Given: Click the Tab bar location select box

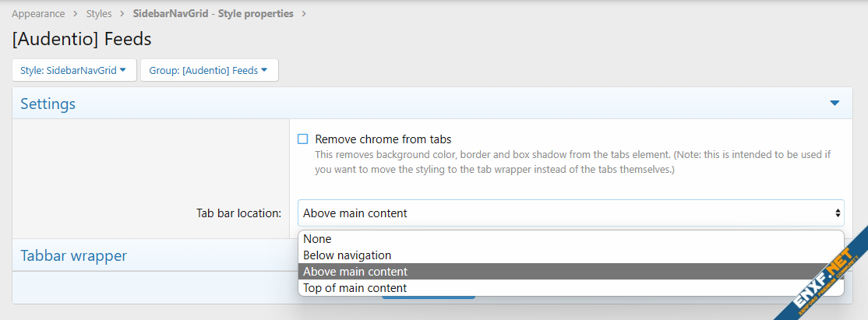Looking at the screenshot, I should 570,213.
